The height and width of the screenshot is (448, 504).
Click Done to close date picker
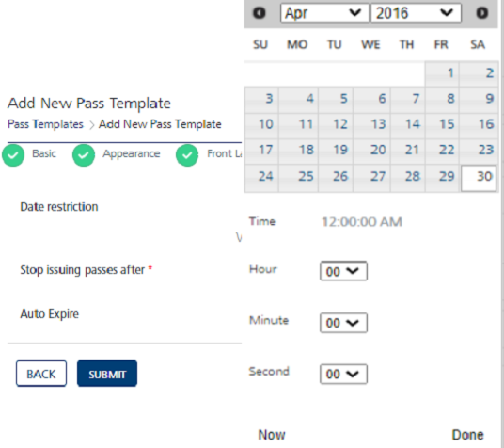[467, 435]
